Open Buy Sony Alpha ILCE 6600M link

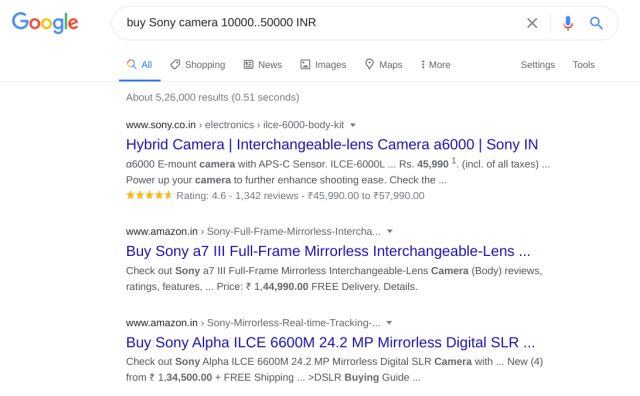click(x=330, y=342)
